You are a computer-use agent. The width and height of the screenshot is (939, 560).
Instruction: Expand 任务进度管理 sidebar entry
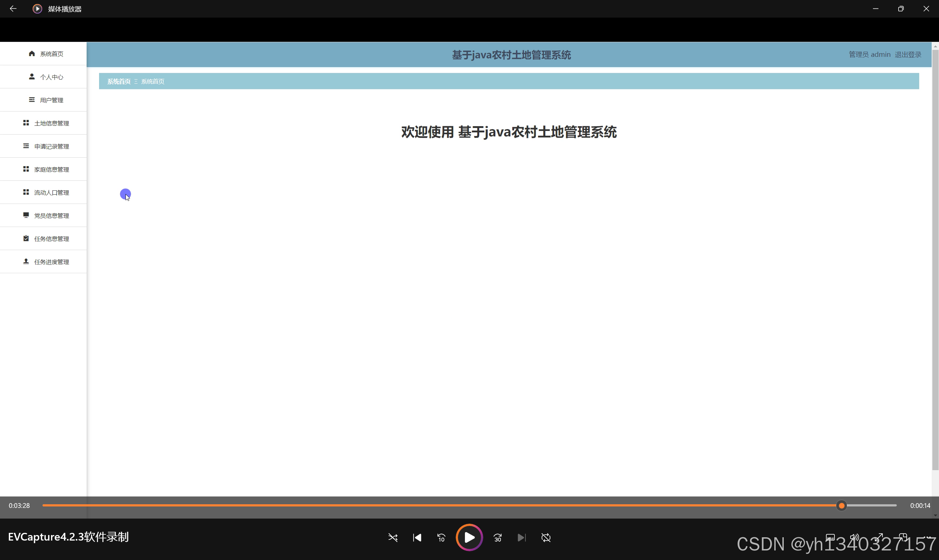tap(46, 261)
